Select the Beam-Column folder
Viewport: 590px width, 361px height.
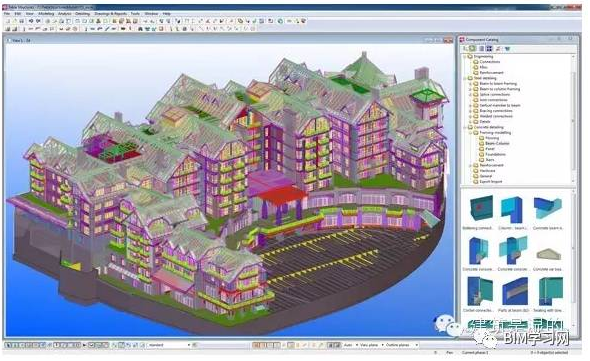pos(497,143)
